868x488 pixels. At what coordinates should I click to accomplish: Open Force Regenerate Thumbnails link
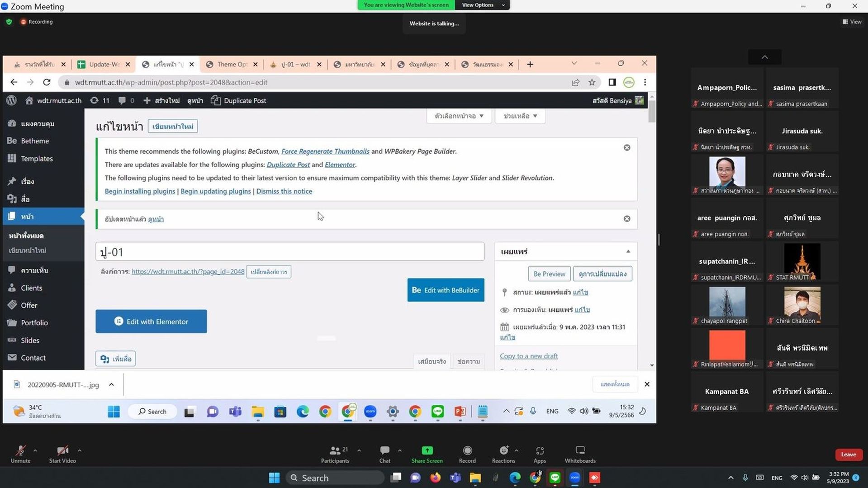(325, 152)
